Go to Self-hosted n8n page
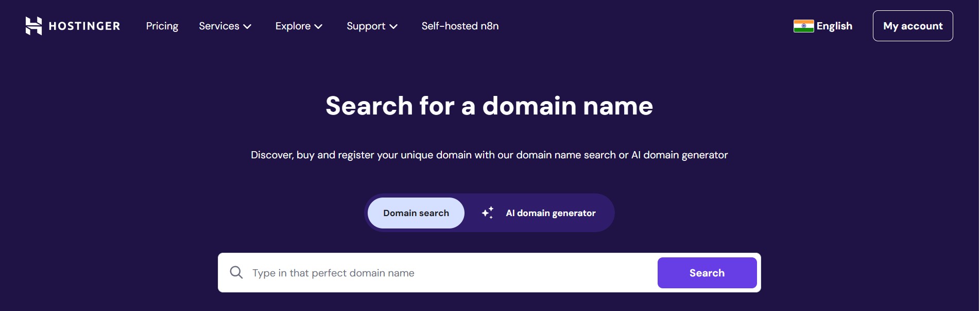Screen dimensions: 980x311 (460, 26)
